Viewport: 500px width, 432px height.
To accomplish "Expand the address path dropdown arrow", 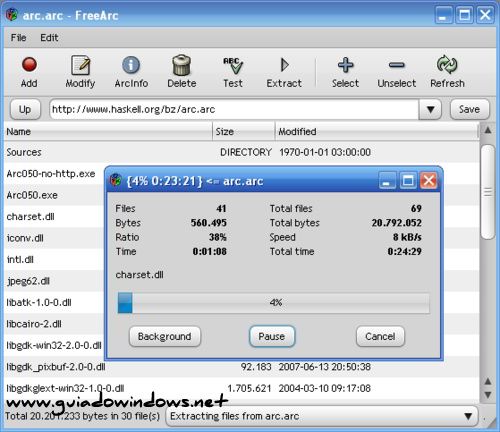I will click(x=430, y=109).
